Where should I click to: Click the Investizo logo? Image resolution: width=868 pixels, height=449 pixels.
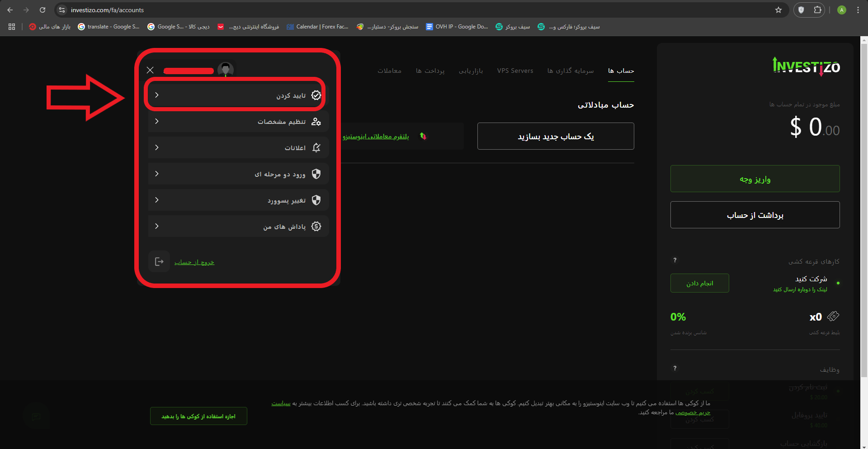point(806,66)
